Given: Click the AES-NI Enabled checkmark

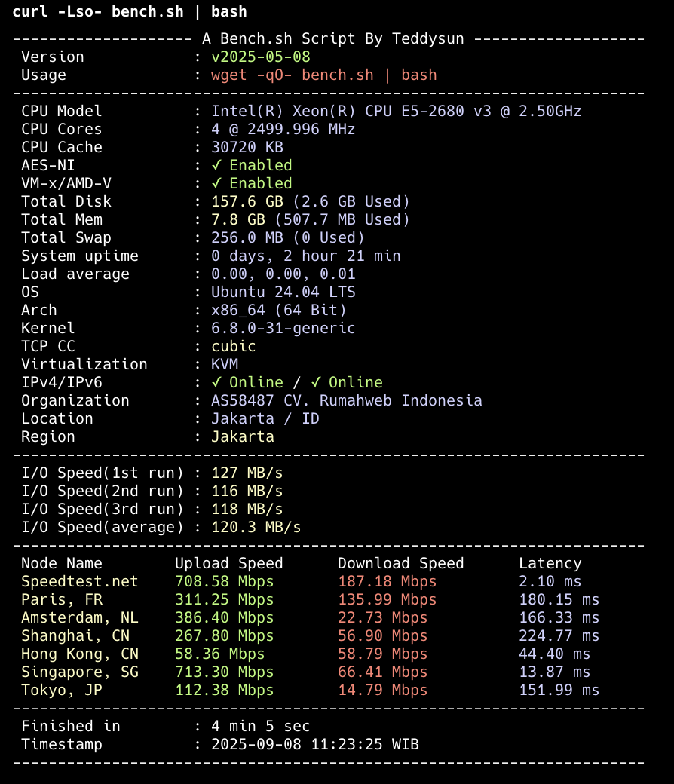Looking at the screenshot, I should [216, 166].
